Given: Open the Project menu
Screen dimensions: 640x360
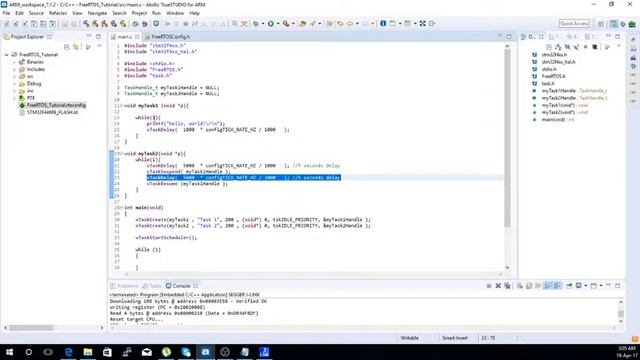Looking at the screenshot, I should 139,13.
